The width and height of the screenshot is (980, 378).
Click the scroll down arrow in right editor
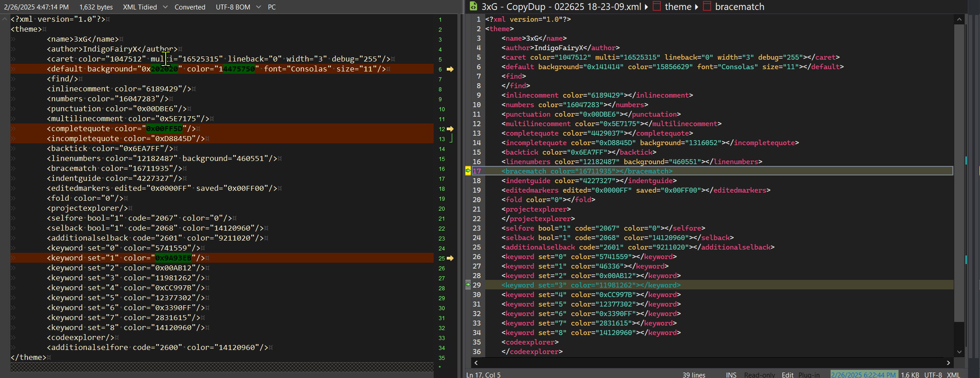pos(959,352)
